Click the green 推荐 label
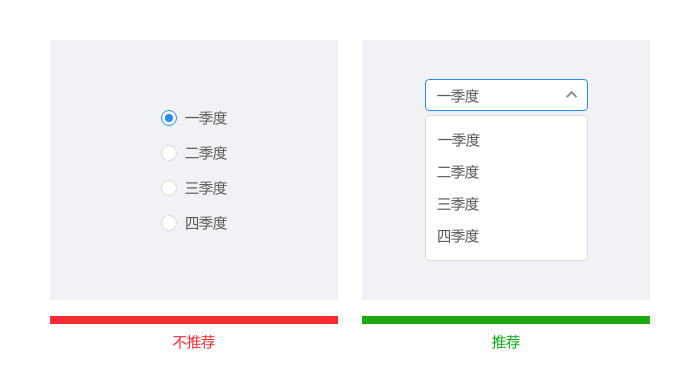This screenshot has height=383, width=700. [x=506, y=342]
